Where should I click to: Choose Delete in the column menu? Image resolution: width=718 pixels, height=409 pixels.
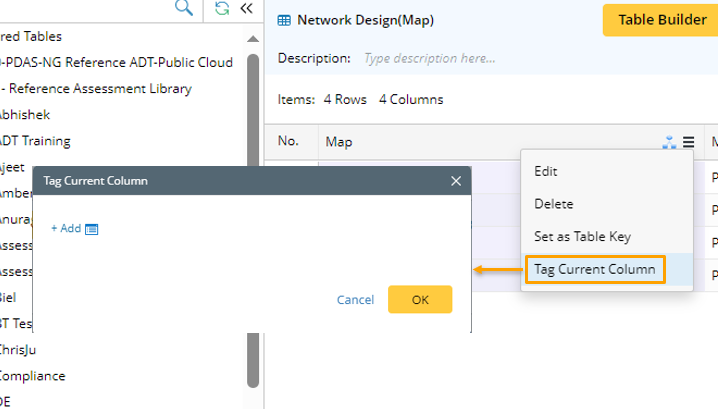pos(554,204)
